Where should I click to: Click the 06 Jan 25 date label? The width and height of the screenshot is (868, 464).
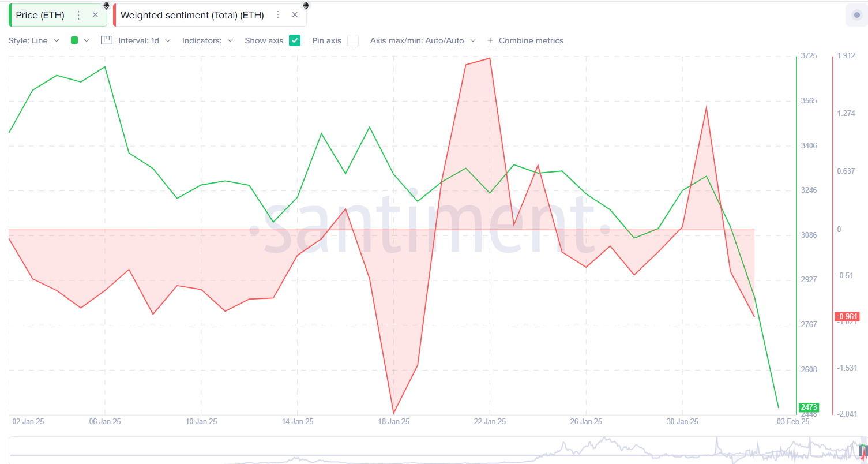click(105, 422)
